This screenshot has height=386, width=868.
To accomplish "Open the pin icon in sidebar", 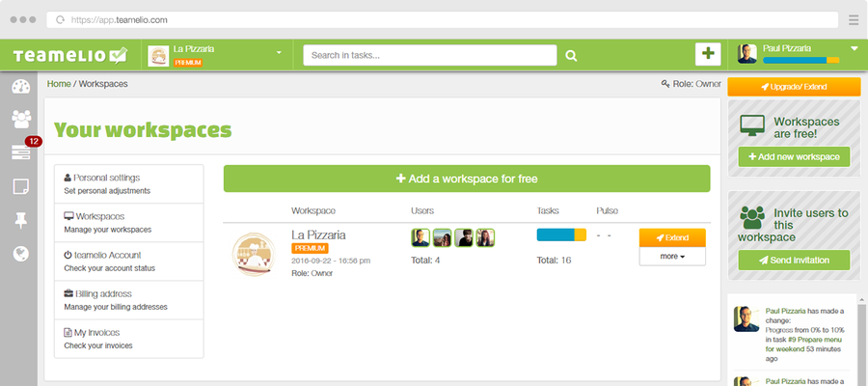I will click(x=20, y=220).
